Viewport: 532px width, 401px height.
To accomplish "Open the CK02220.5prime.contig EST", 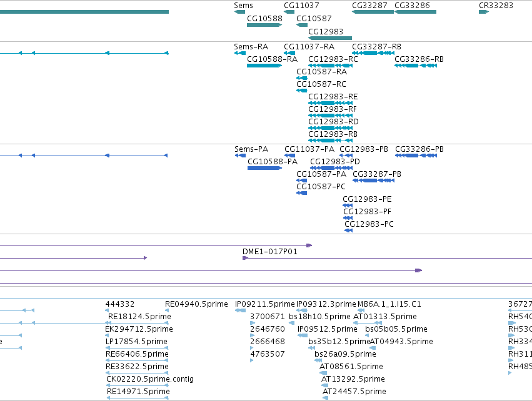I will tap(138, 386).
